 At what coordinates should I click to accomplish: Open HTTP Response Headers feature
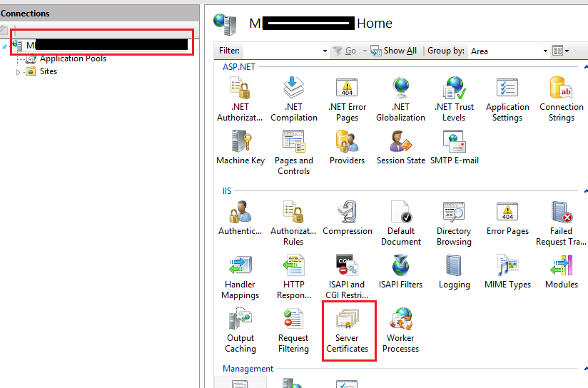pos(293,277)
